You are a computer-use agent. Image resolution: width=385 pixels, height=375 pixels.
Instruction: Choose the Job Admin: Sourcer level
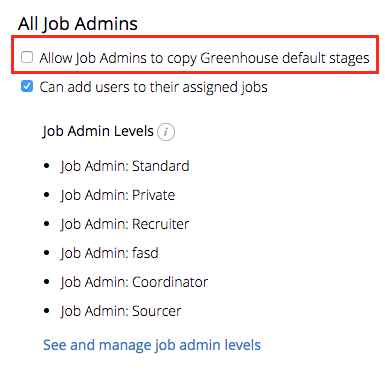point(121,311)
